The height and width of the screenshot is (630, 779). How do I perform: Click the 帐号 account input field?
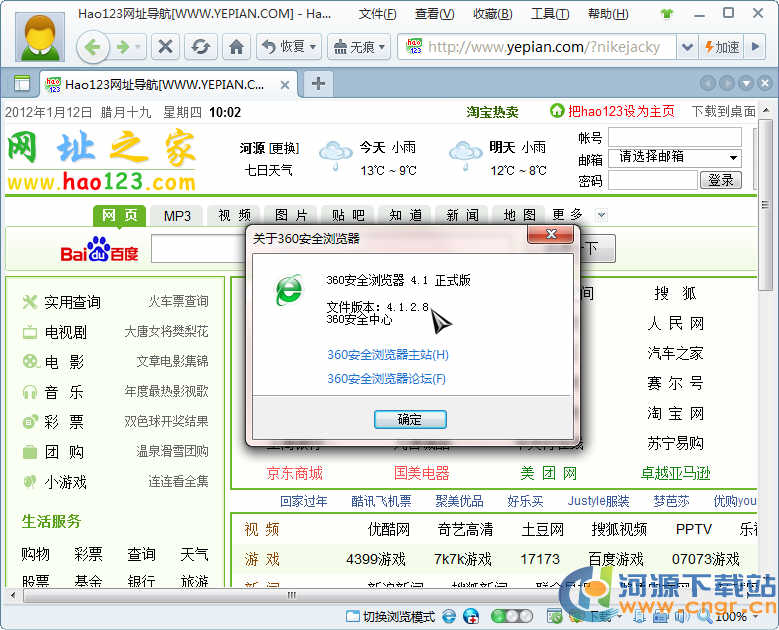tap(675, 137)
